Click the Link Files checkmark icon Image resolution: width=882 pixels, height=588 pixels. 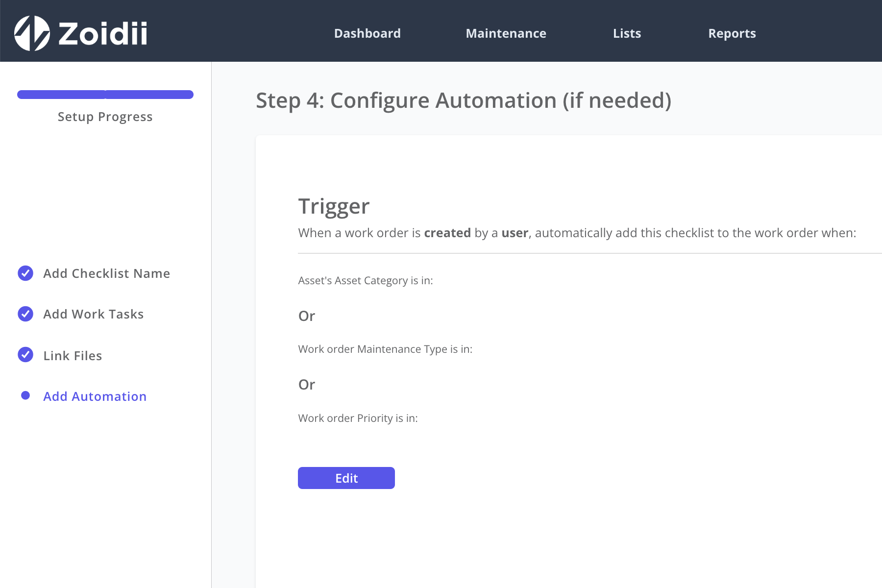pos(25,354)
